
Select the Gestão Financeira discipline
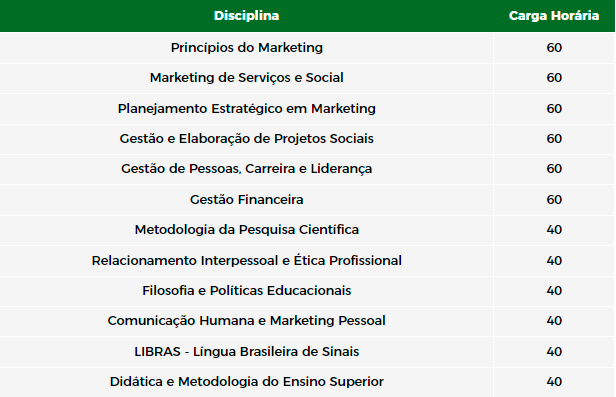(x=247, y=199)
